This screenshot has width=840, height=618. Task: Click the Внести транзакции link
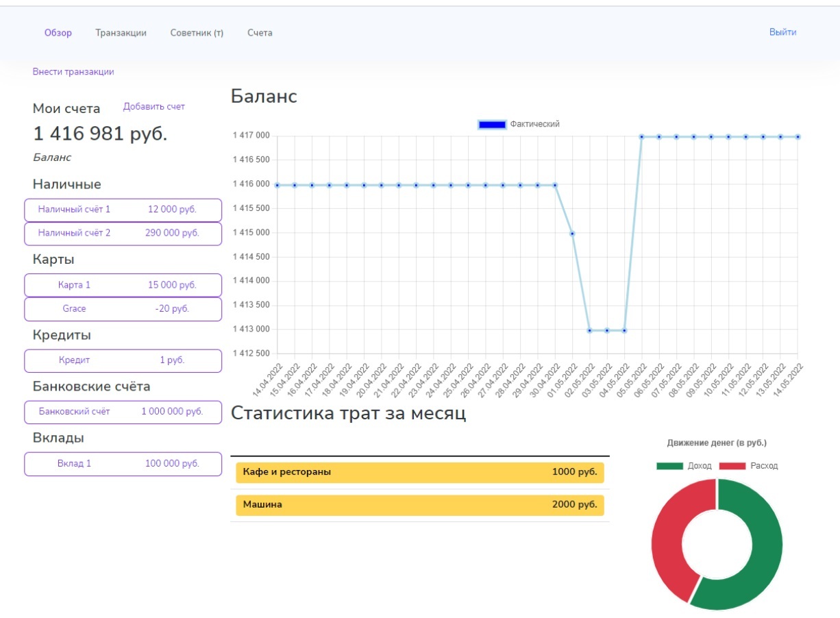[x=73, y=72]
